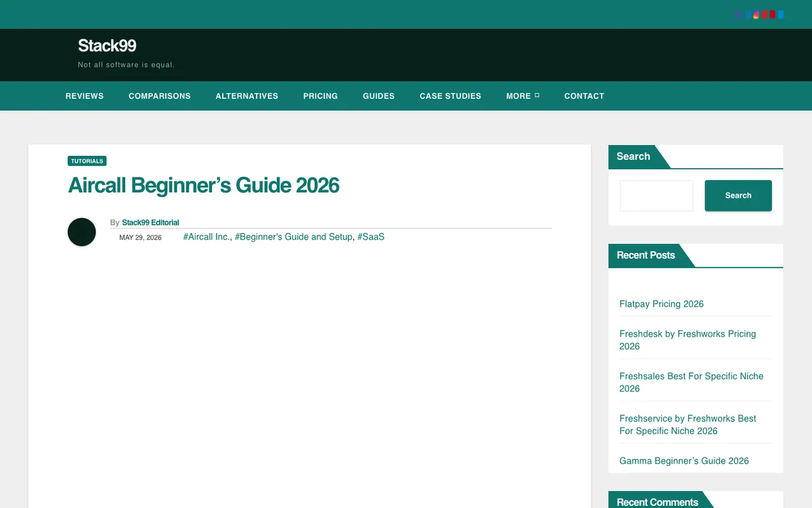The height and width of the screenshot is (508, 812).
Task: Click the Stack99 site title
Action: tap(107, 45)
